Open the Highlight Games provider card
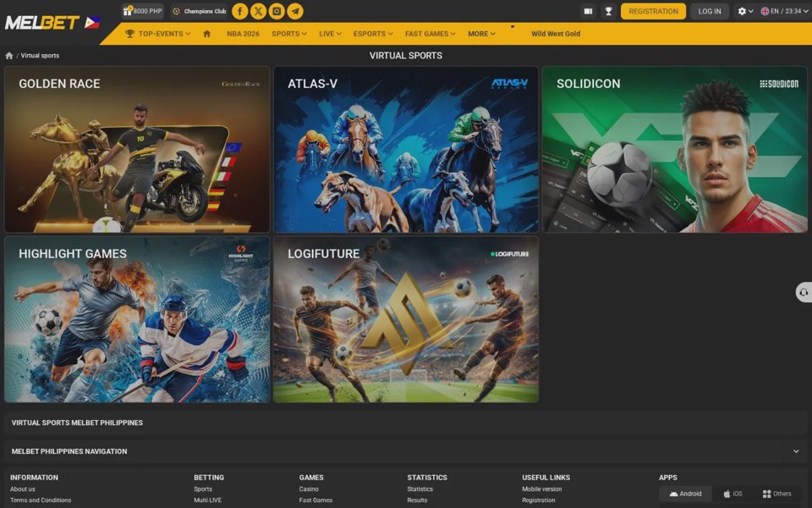812x508 pixels. [137, 319]
